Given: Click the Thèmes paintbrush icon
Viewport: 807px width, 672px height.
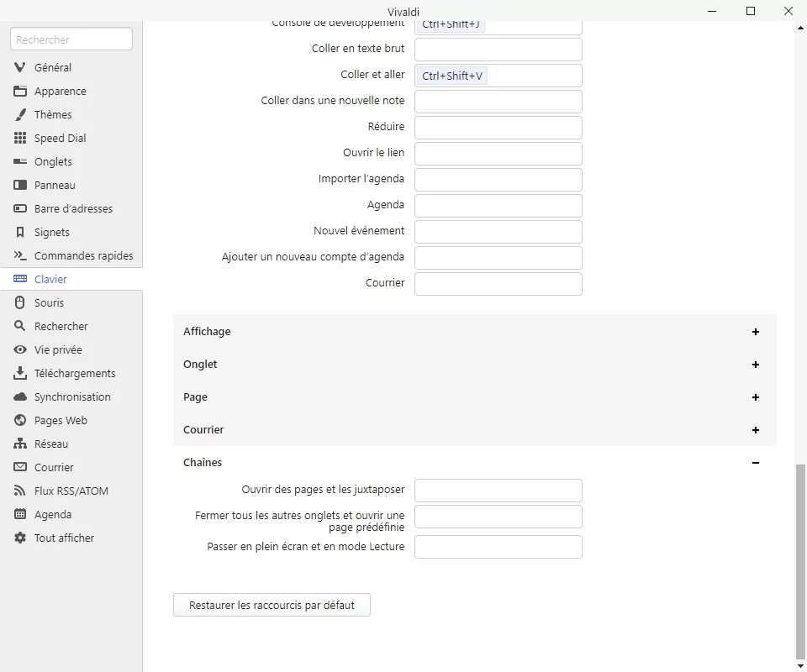Looking at the screenshot, I should pyautogui.click(x=20, y=114).
